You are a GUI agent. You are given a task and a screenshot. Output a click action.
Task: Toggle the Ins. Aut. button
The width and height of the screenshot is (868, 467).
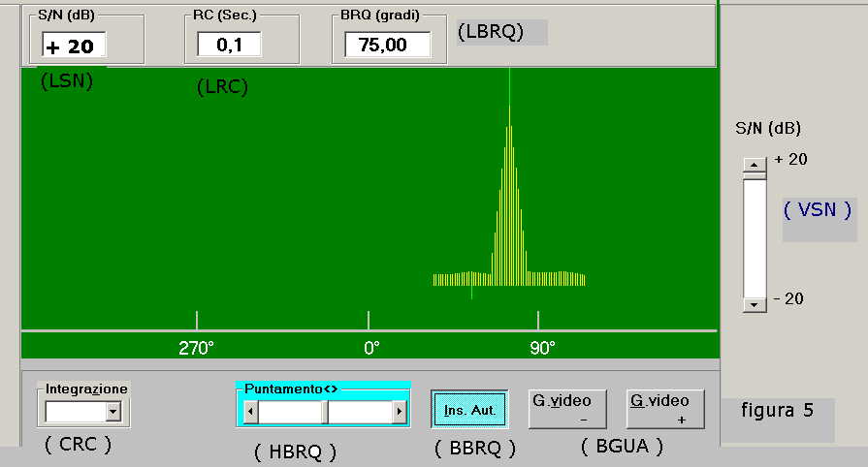[469, 410]
